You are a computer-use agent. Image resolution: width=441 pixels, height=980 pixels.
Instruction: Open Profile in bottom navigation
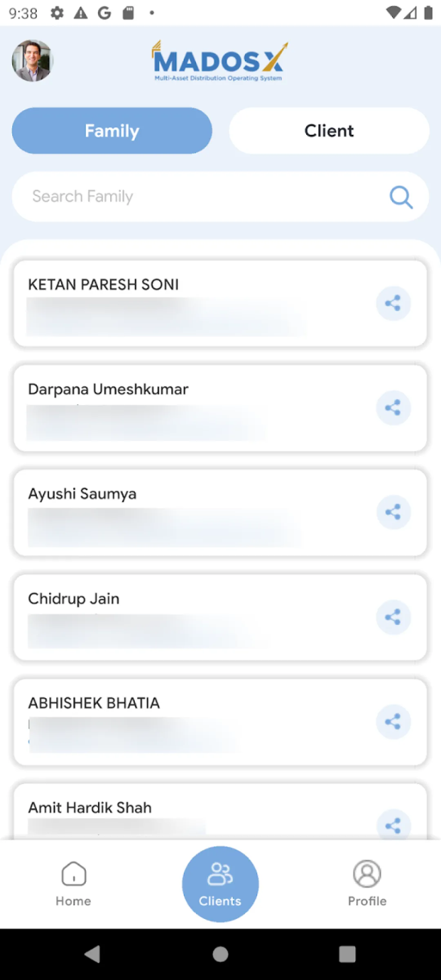point(367,884)
